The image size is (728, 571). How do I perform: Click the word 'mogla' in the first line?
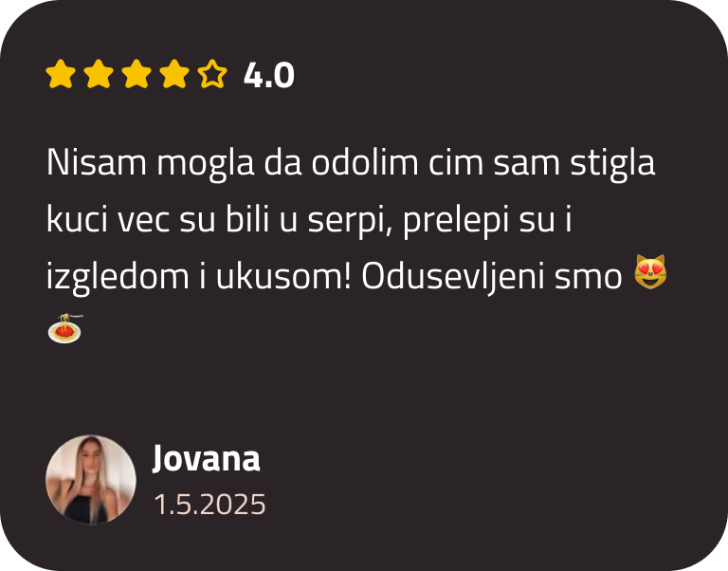(206, 163)
